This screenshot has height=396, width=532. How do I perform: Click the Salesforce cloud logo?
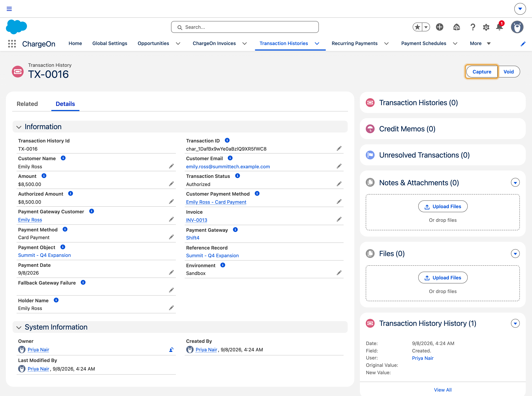pyautogui.click(x=16, y=27)
